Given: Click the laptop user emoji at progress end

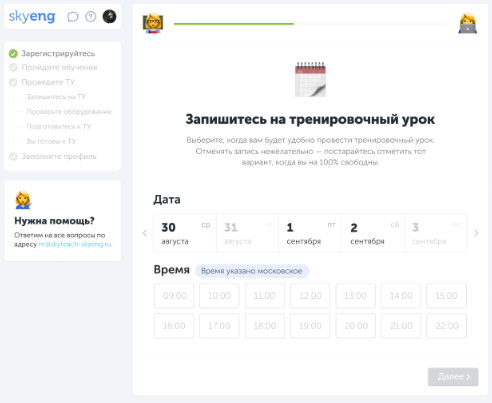Looking at the screenshot, I should [x=468, y=23].
